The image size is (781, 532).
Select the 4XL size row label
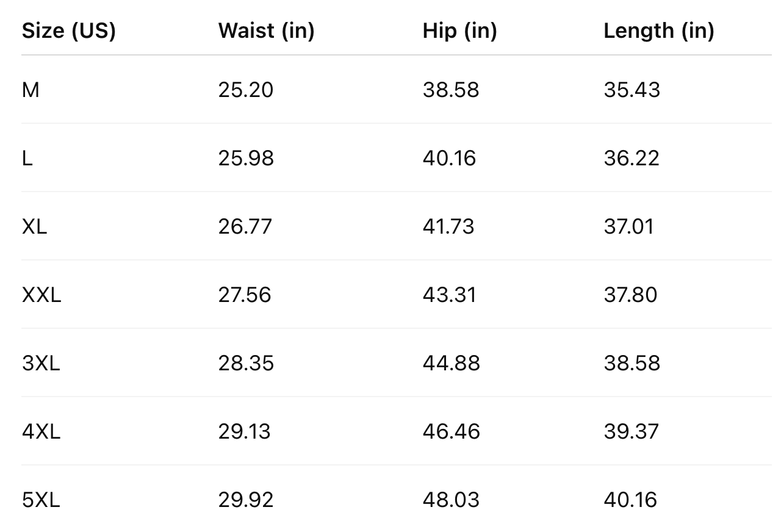coord(41,432)
